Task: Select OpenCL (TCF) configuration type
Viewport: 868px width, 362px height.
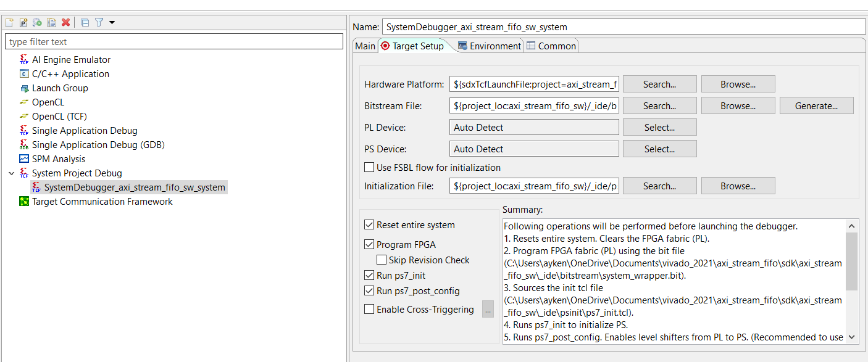Action: coord(59,117)
